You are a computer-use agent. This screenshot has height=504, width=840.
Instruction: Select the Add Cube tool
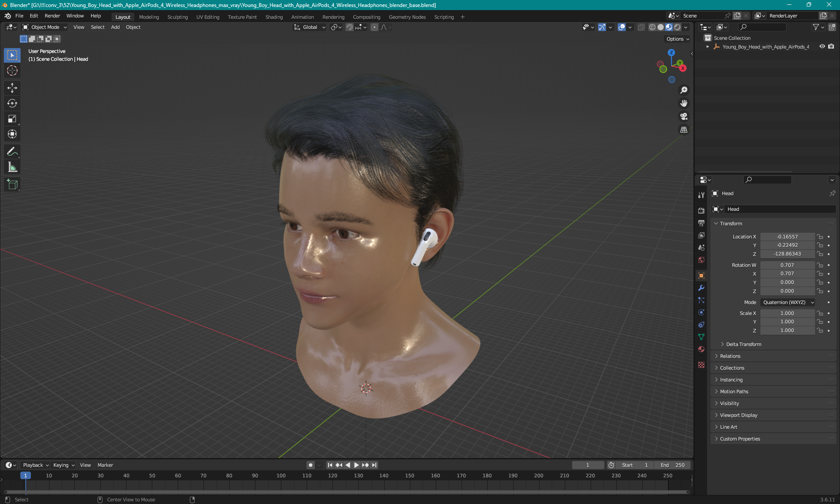12,185
